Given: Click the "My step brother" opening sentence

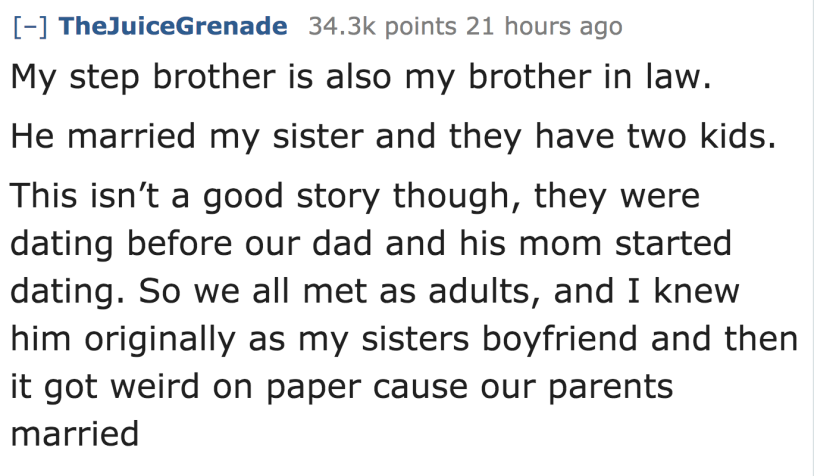Looking at the screenshot, I should click(x=360, y=79).
